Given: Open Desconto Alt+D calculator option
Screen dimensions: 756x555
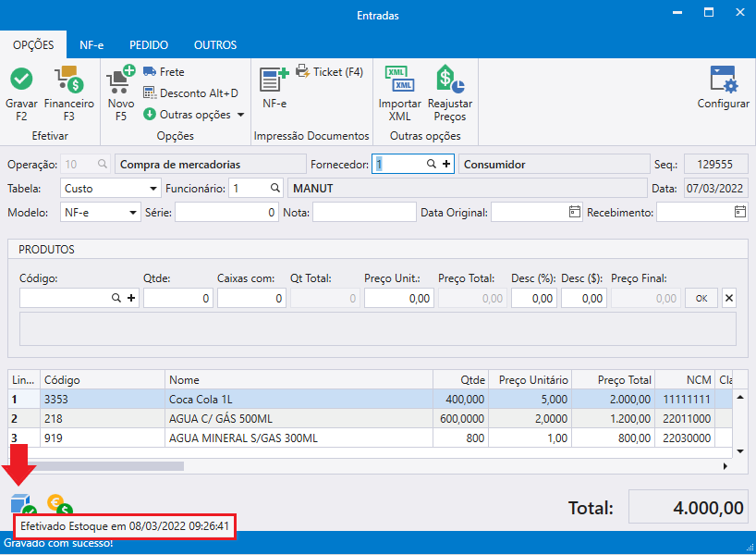Looking at the screenshot, I should [191, 93].
